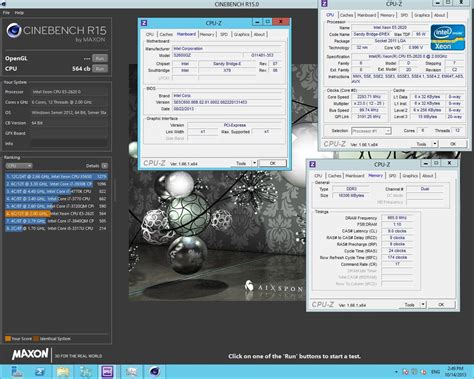Click OK in Mainboard CPU-Z window

pyautogui.click(x=272, y=163)
